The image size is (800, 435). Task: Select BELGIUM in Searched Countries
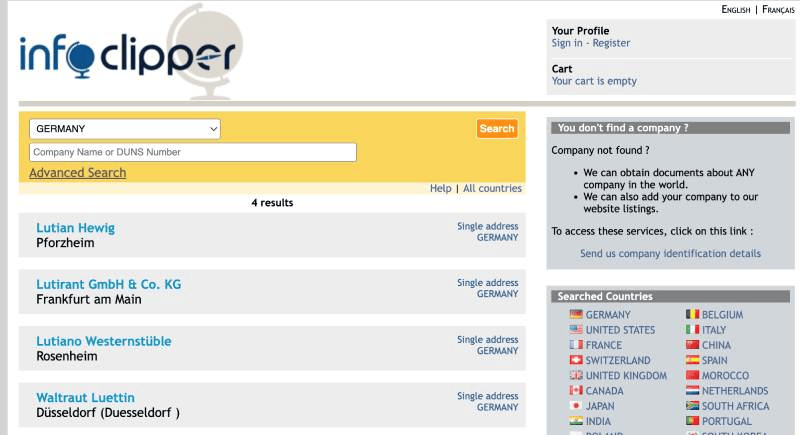[x=722, y=315]
